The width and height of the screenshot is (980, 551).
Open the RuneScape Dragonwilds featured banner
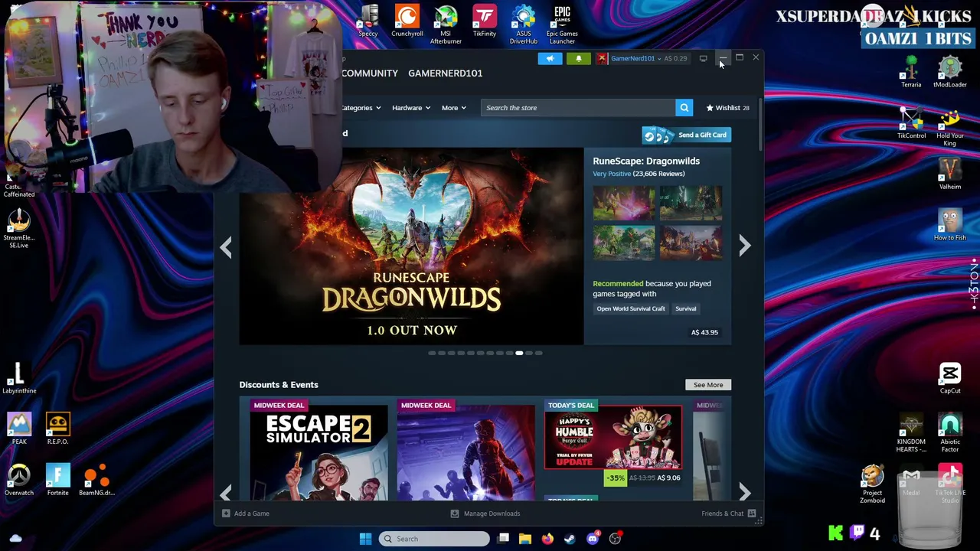[411, 246]
